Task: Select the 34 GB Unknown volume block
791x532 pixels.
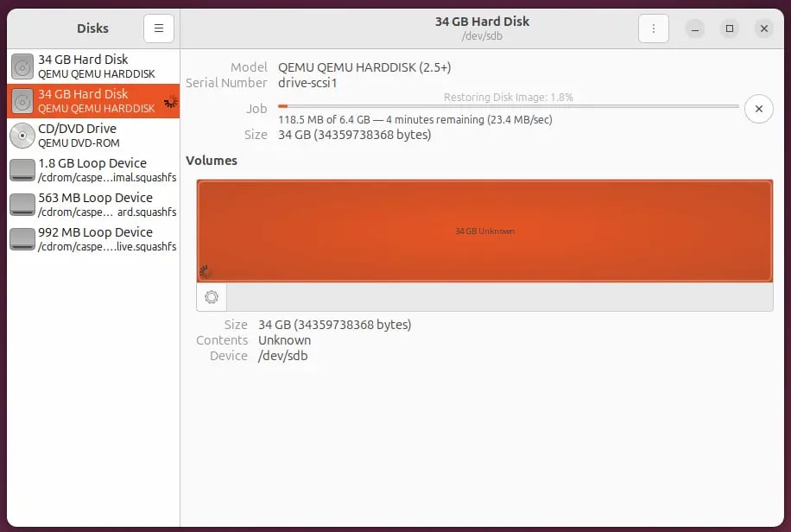Action: tap(484, 231)
